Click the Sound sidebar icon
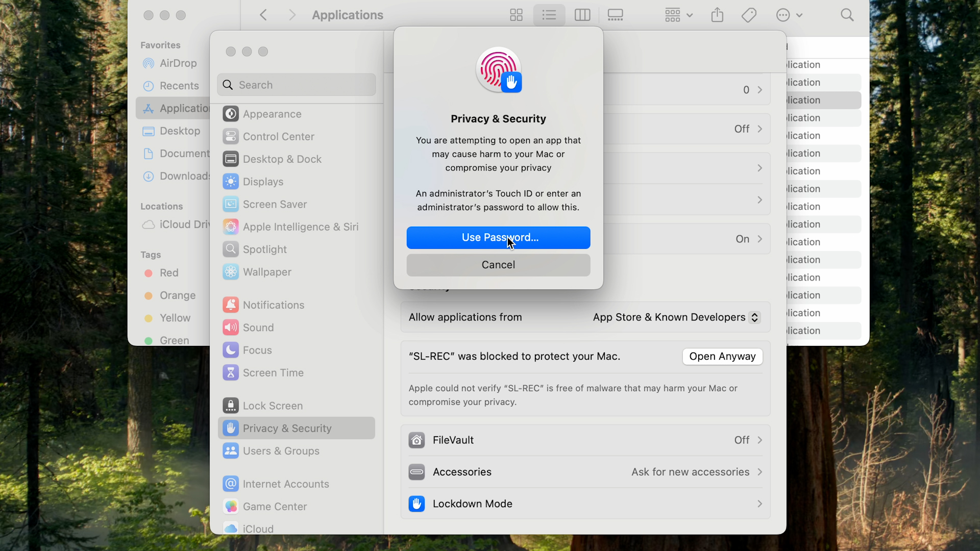980x551 pixels. tap(231, 328)
